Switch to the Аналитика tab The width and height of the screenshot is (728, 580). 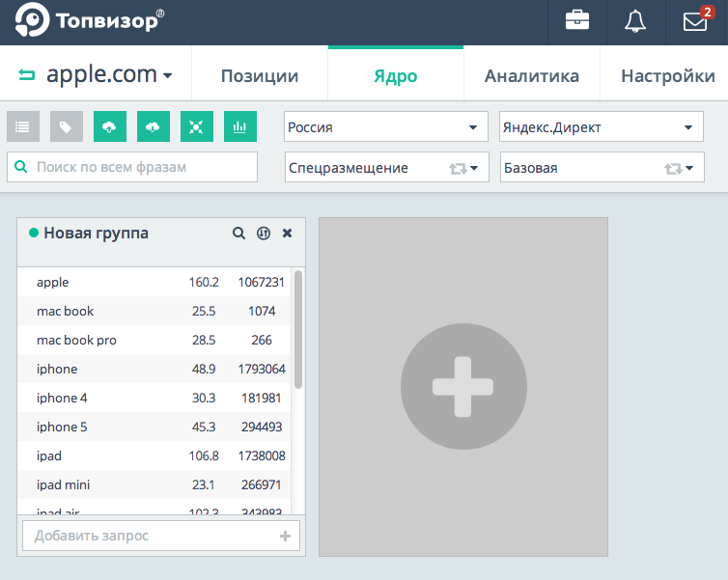532,76
